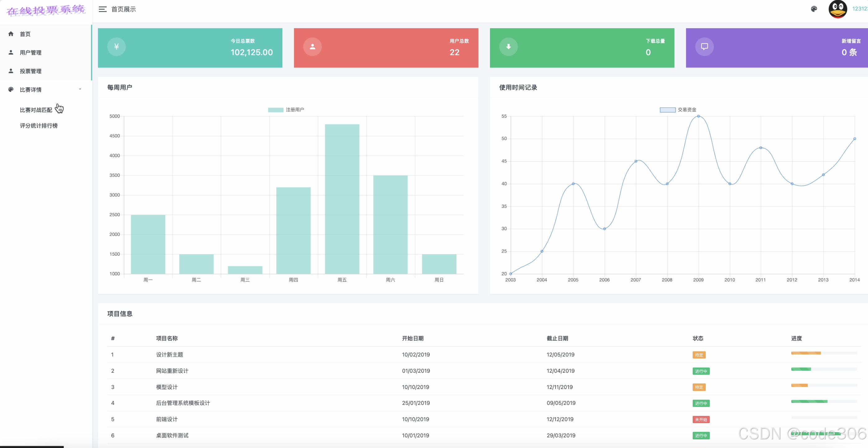Click project name 桌面软件测试

click(172, 435)
